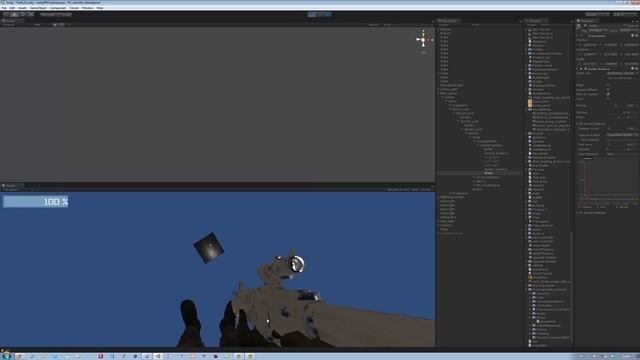Open the Volume Rolloff dropdown
640x360 pixels.
point(622,135)
